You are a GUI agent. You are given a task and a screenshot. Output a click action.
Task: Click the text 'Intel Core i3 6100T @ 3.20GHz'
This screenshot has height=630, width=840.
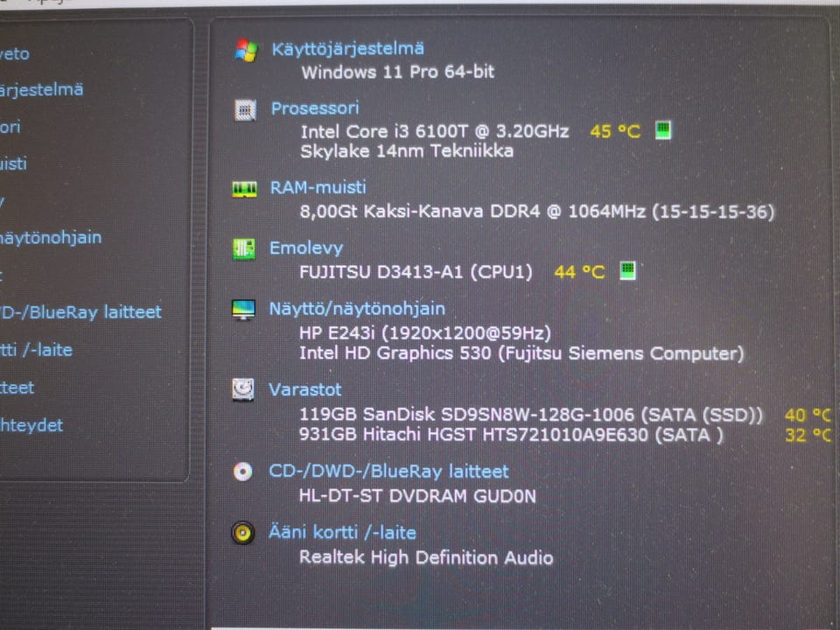pyautogui.click(x=435, y=132)
